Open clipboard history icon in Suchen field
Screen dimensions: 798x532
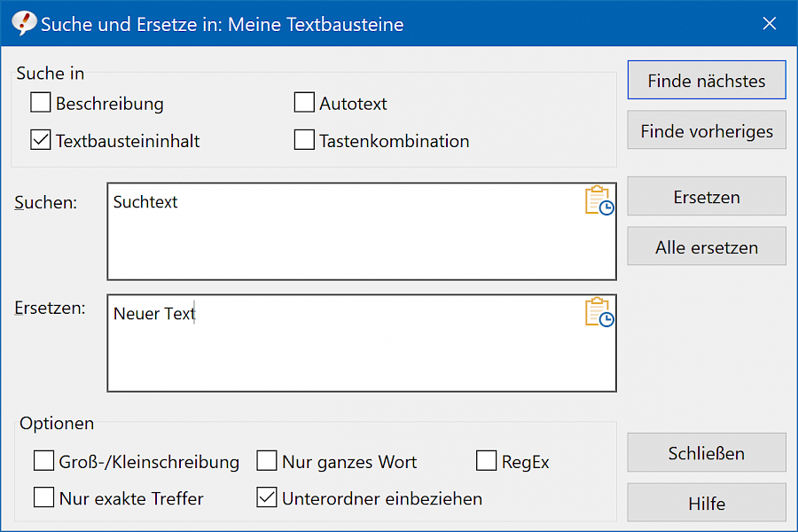599,200
